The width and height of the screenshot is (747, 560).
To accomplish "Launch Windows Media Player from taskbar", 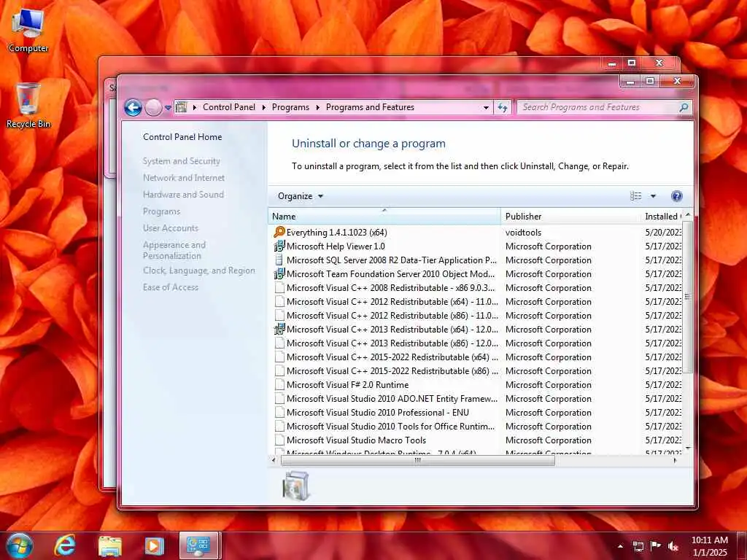I will [x=154, y=546].
